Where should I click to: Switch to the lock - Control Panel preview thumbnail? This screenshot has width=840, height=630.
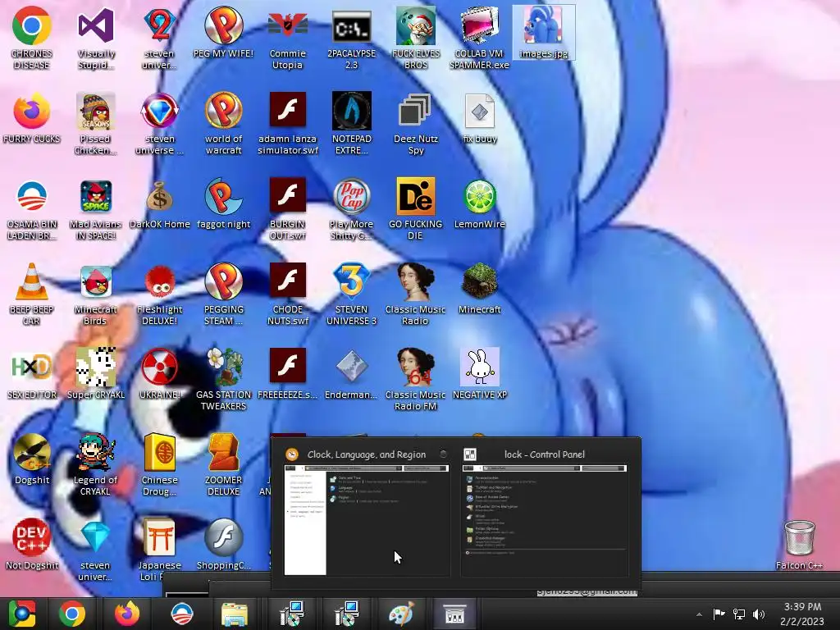point(545,521)
